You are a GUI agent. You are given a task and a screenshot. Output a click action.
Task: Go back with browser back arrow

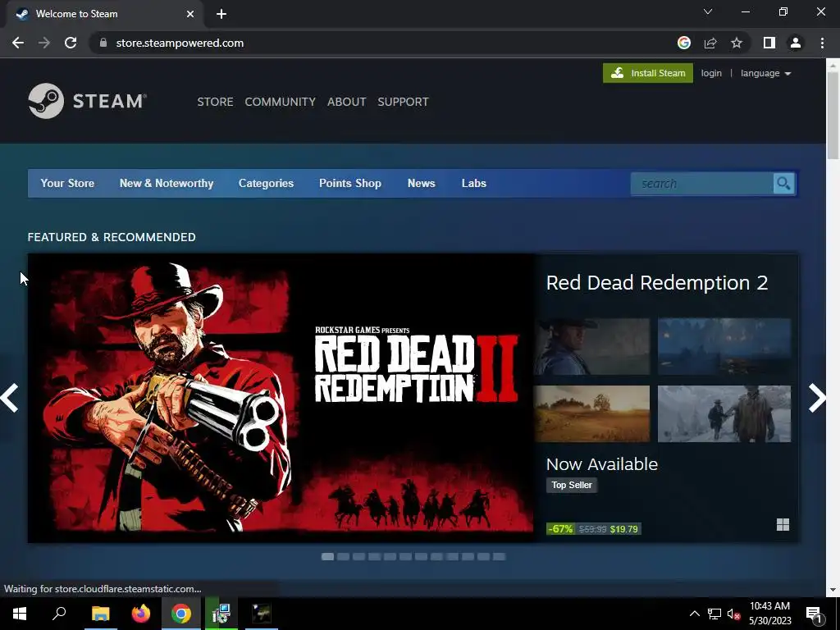pos(18,43)
